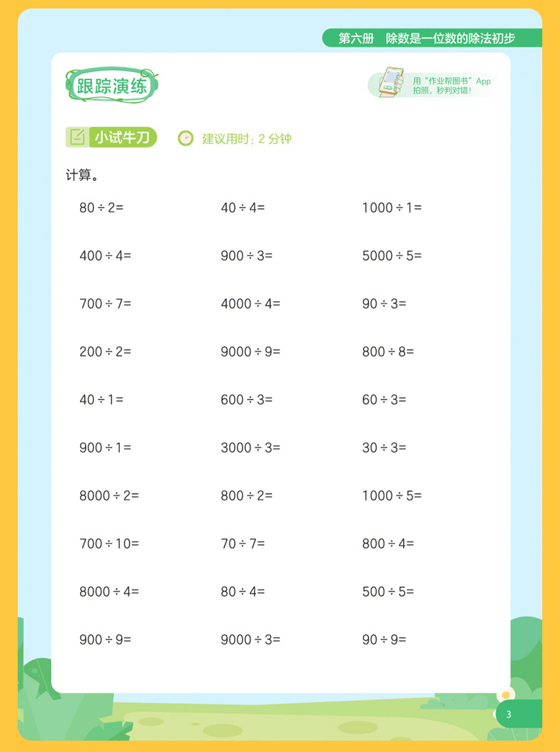Click the phone scanning icon
The height and width of the screenshot is (752, 560).
click(391, 82)
